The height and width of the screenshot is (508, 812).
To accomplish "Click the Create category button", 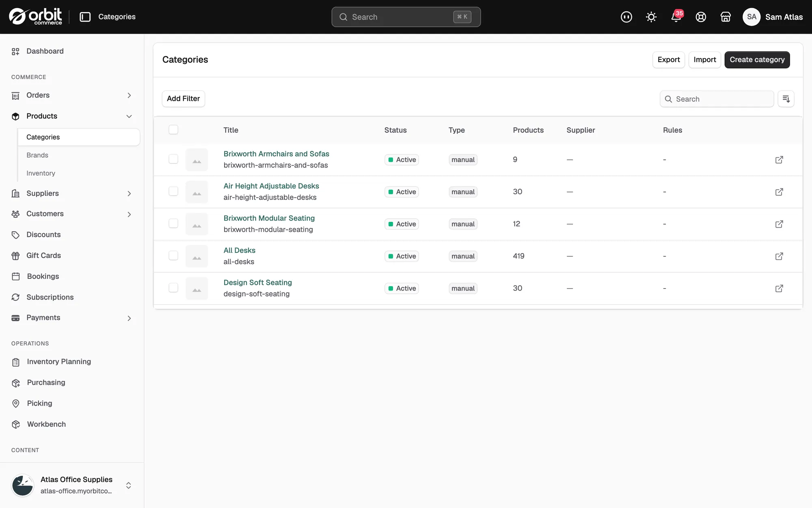I will click(757, 60).
